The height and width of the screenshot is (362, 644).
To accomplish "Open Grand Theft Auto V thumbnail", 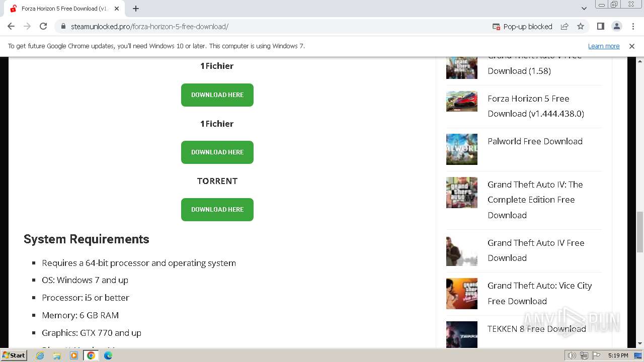I will (x=461, y=68).
